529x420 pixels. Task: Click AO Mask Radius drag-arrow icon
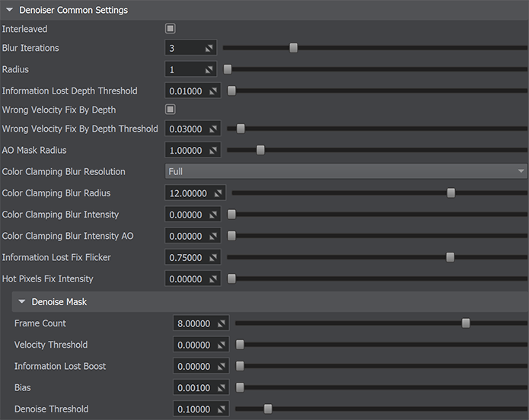click(213, 151)
